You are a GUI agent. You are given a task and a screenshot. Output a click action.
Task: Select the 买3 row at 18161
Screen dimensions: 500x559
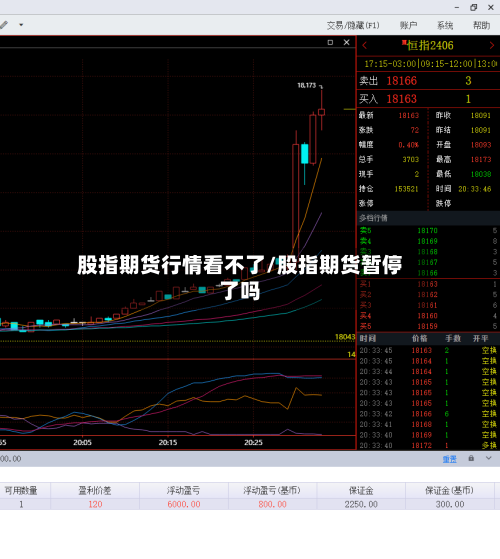pos(428,305)
